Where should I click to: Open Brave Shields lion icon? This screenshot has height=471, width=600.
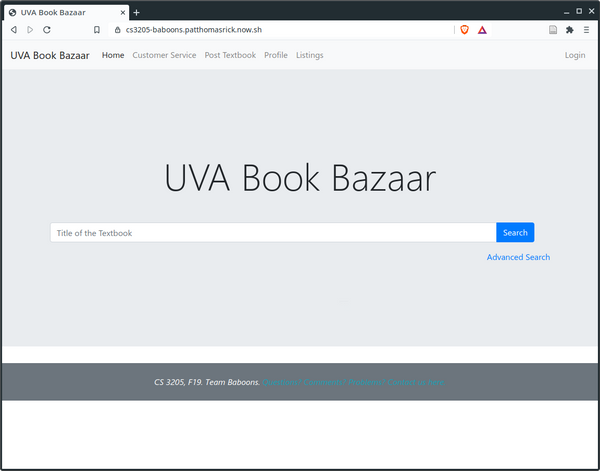coord(465,30)
